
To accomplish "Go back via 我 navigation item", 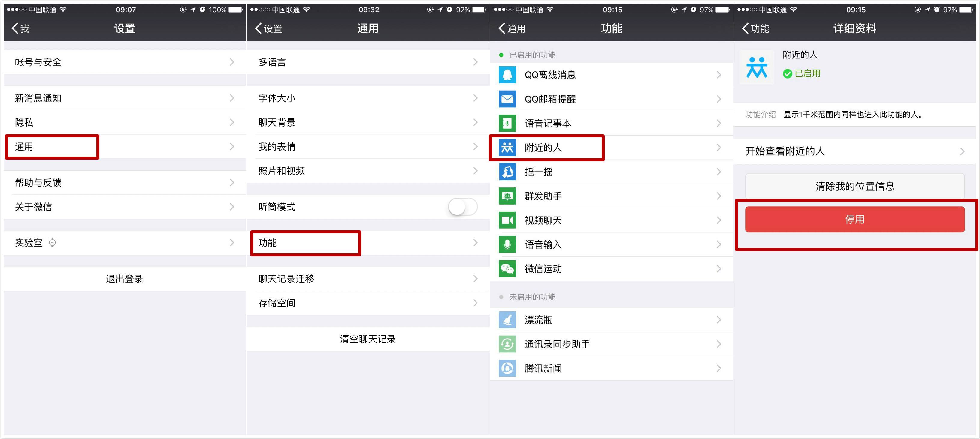I will click(x=20, y=28).
